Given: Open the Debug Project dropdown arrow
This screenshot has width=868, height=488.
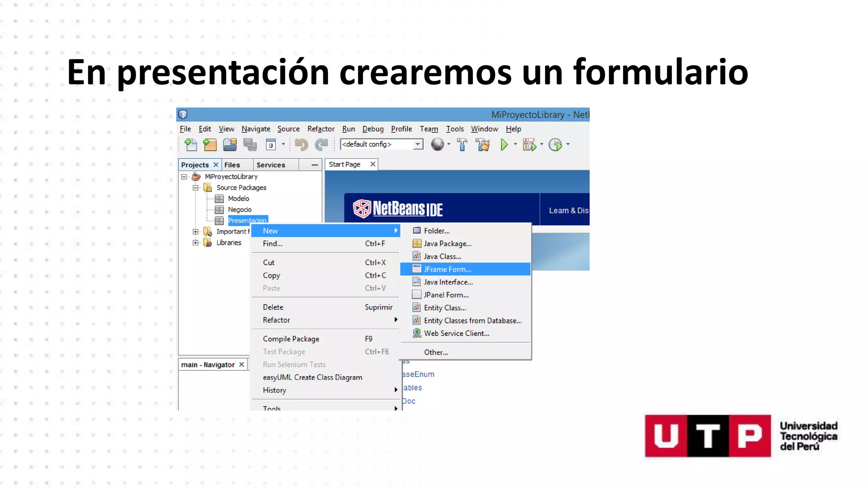Looking at the screenshot, I should 542,144.
